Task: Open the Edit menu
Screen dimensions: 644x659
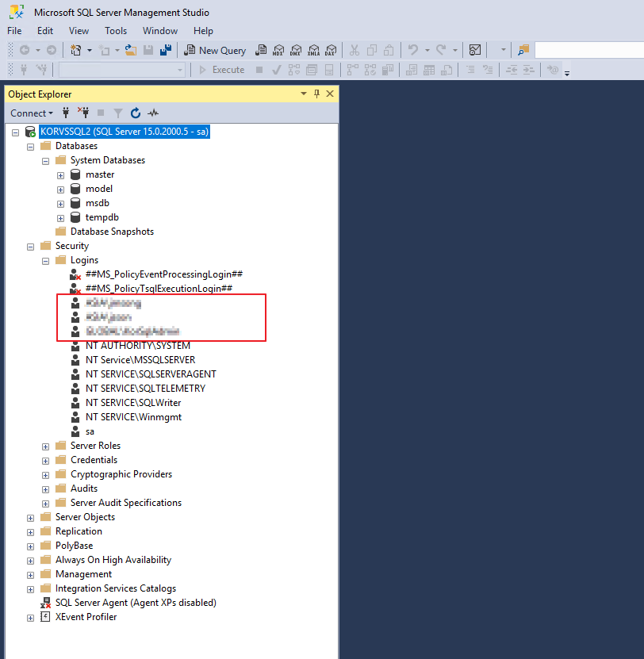Action: coord(45,31)
